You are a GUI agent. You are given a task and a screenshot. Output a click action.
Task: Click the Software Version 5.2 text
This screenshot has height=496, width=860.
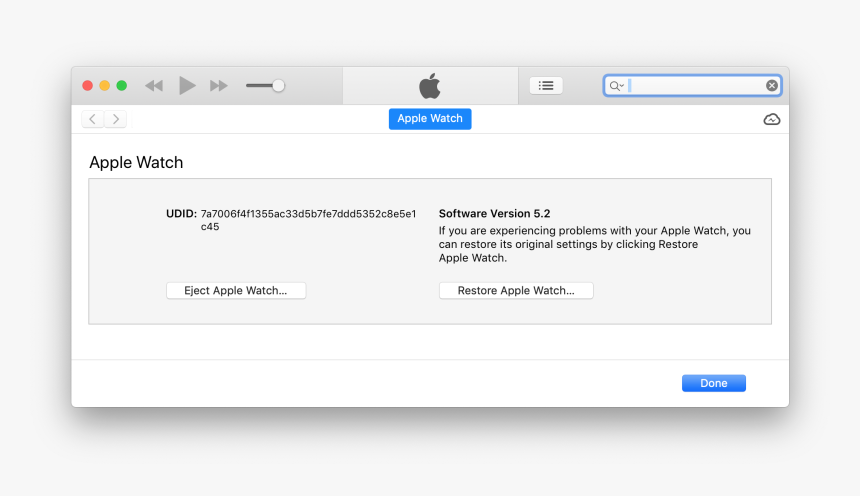point(494,213)
